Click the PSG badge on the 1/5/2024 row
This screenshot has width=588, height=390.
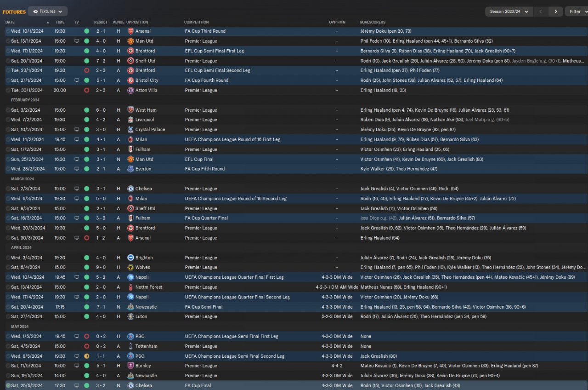pyautogui.click(x=130, y=336)
